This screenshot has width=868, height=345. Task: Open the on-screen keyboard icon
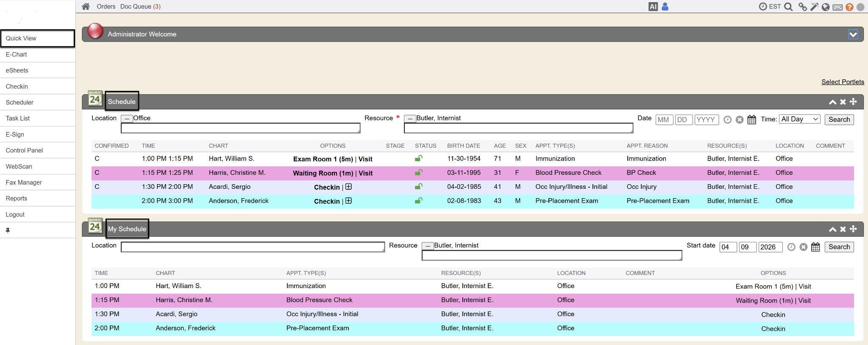pyautogui.click(x=837, y=7)
